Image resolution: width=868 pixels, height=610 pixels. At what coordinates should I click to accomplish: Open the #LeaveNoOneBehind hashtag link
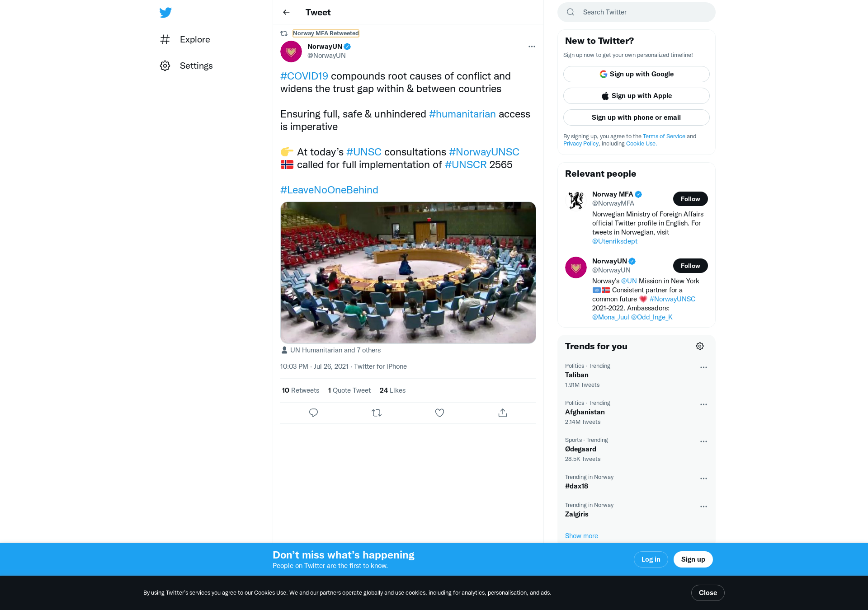click(329, 190)
